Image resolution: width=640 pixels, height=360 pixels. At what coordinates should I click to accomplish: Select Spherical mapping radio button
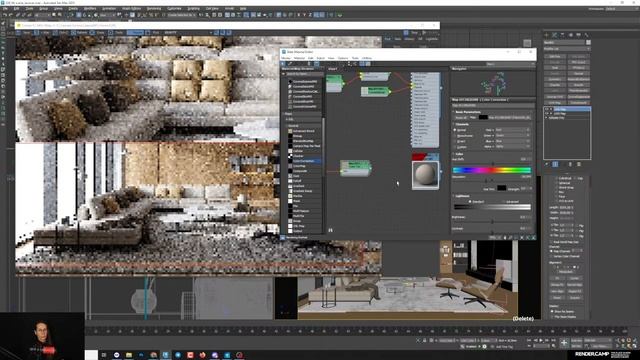(x=556, y=183)
